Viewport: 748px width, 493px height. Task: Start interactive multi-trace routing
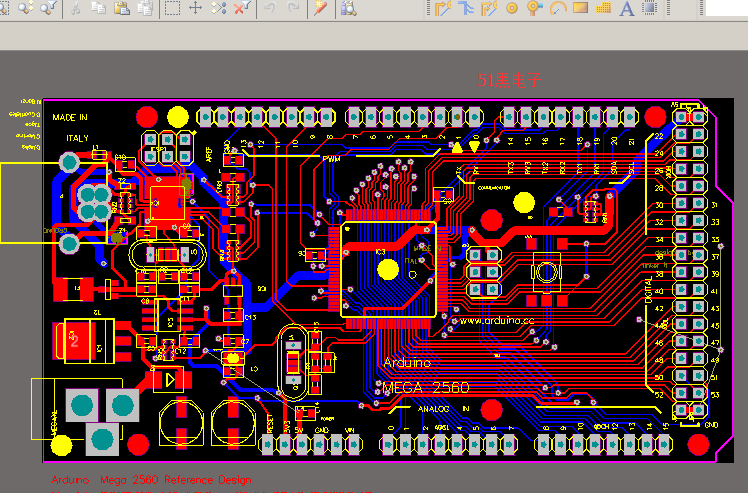[x=466, y=8]
